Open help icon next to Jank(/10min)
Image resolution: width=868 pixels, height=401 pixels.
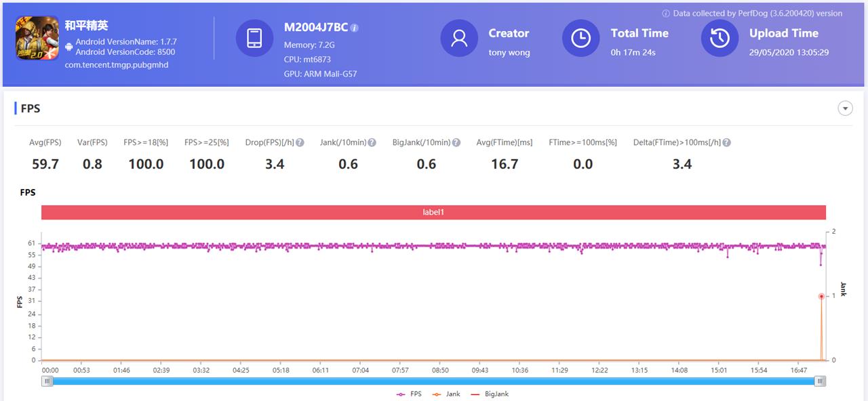pyautogui.click(x=372, y=143)
